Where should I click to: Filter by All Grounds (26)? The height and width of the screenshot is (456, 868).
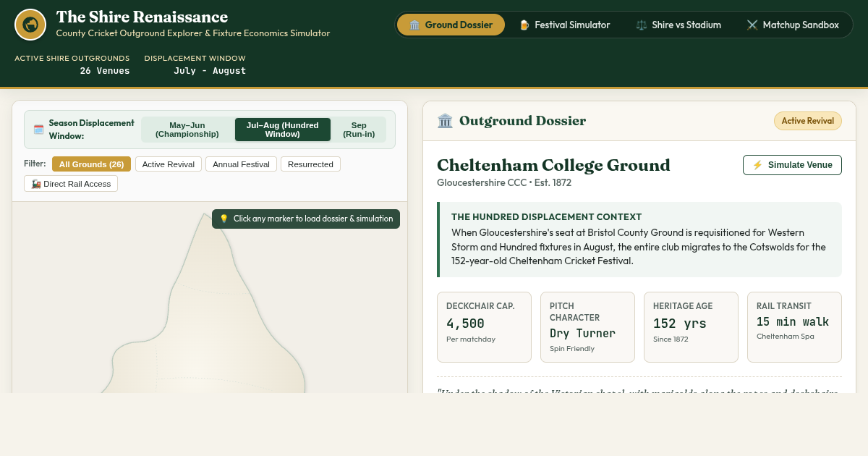tap(91, 164)
